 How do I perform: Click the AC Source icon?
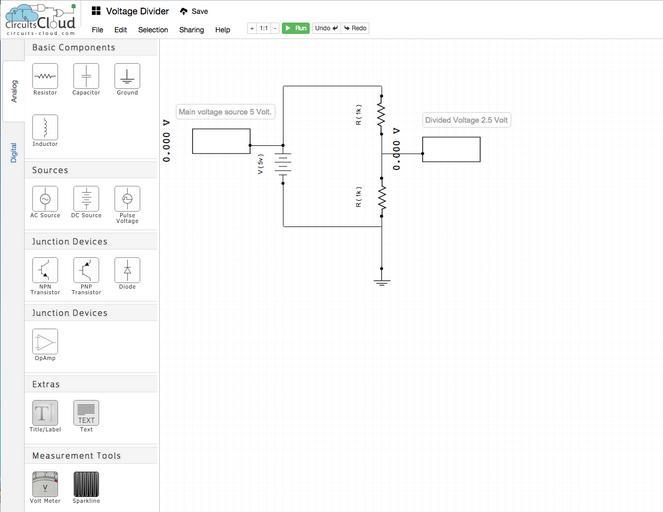[x=45, y=198]
